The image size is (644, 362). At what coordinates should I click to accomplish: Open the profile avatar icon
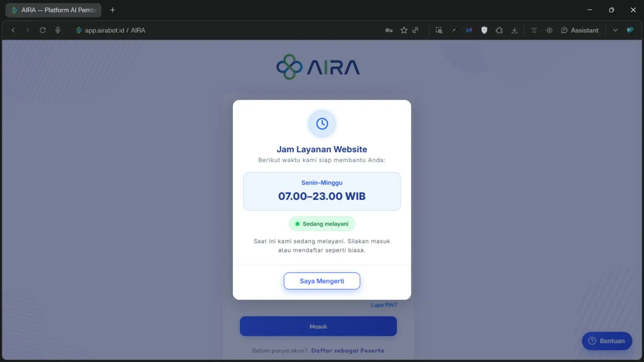[630, 30]
